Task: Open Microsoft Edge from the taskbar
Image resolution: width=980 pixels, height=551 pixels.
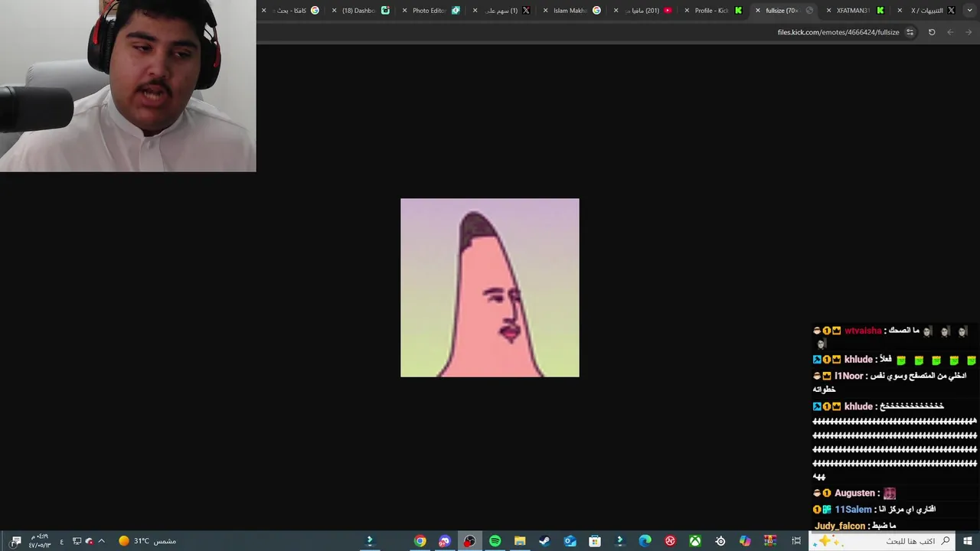Action: [x=645, y=541]
